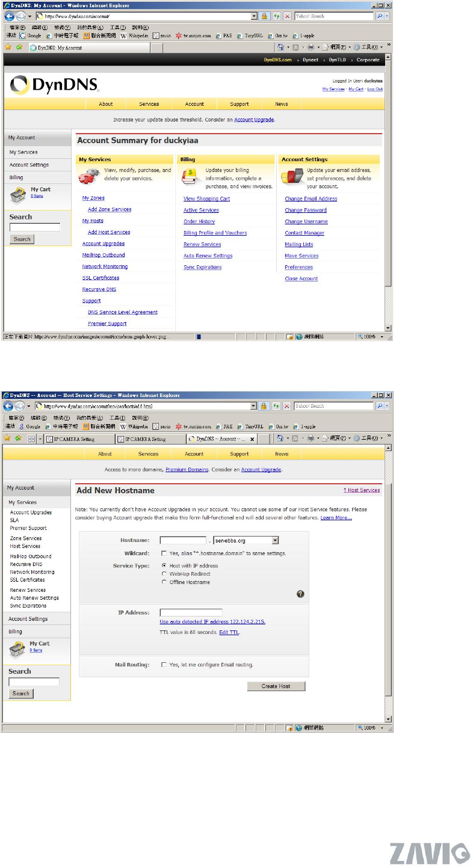The width and height of the screenshot is (473, 868).
Task: Click Back arrow in Host Service Settings window
Action: [9, 406]
